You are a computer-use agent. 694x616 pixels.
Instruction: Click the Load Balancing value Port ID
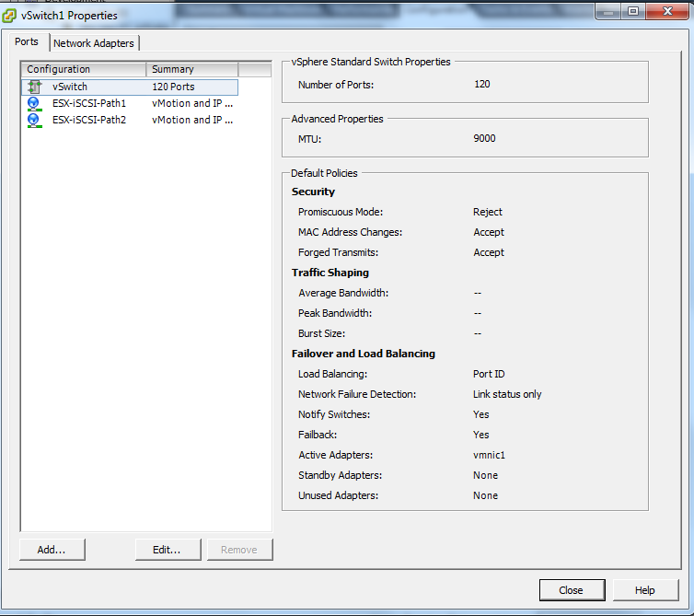(489, 374)
